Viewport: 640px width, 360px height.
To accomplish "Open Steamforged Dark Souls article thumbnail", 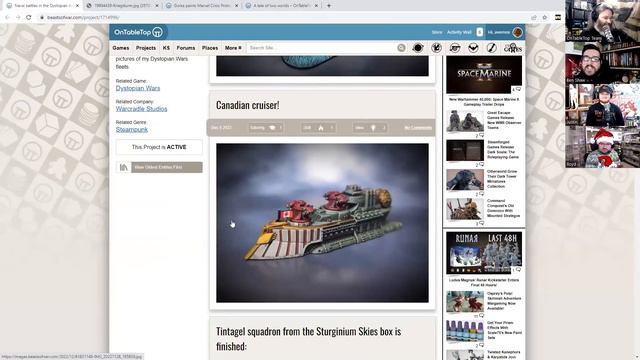I will pos(465,150).
